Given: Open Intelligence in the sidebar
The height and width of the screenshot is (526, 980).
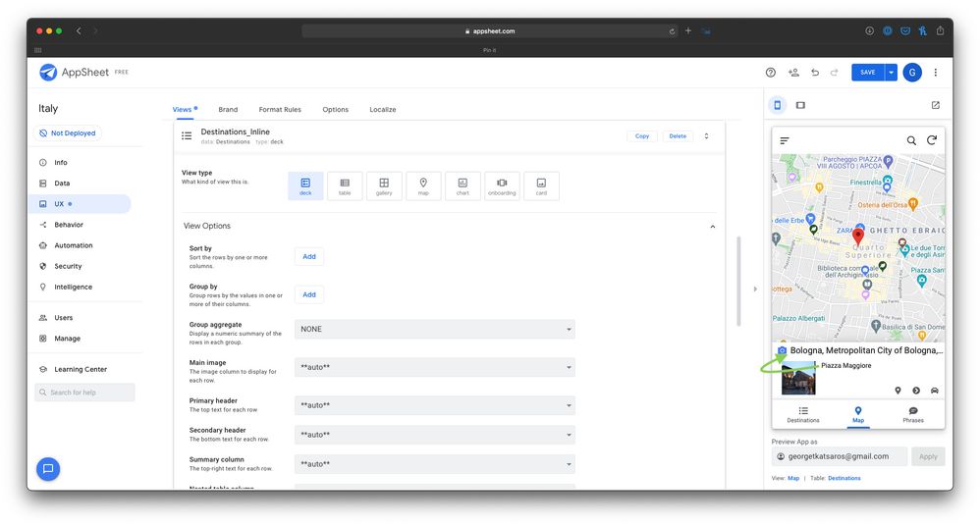Looking at the screenshot, I should [x=73, y=287].
